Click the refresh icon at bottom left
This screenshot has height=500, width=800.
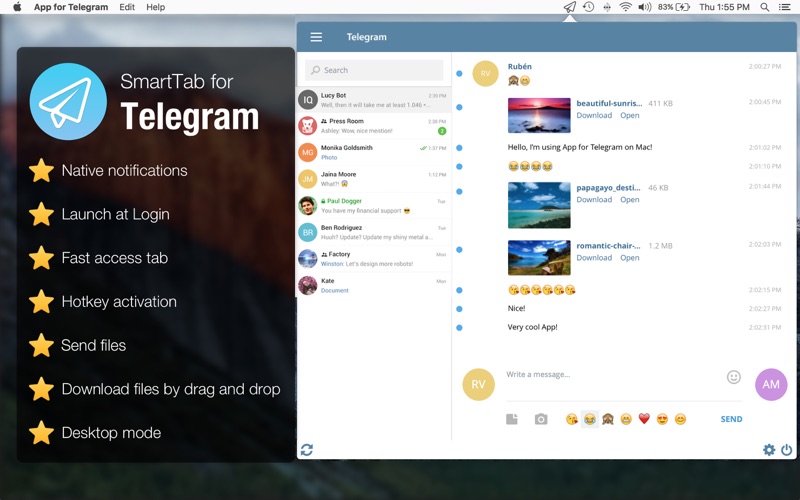307,449
